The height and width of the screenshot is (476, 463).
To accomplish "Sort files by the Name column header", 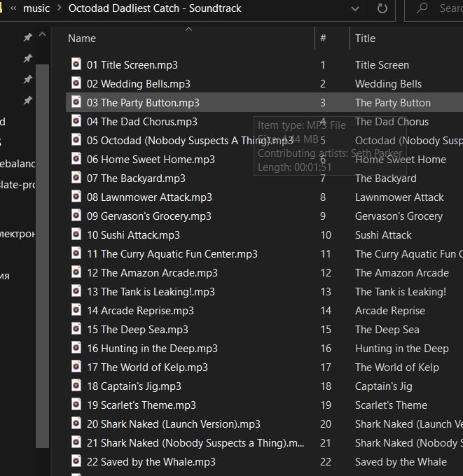I will click(x=82, y=38).
